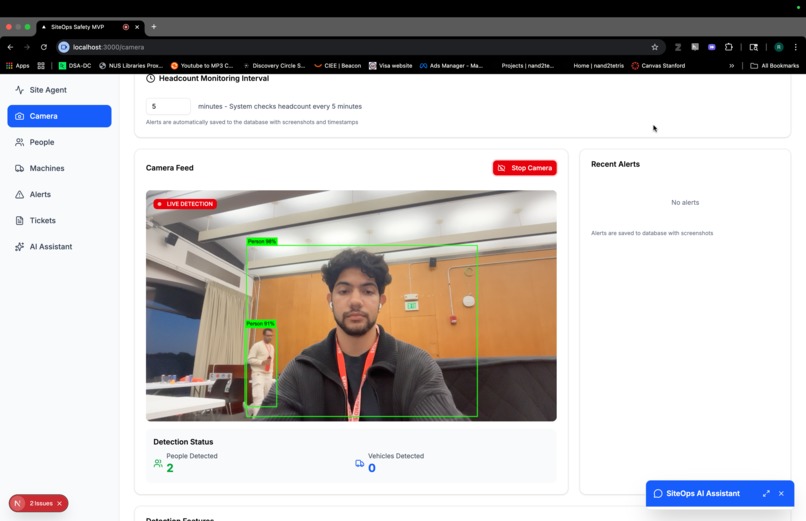Click the Headcount Monitoring Interval heading
The height and width of the screenshot is (521, 806).
point(214,78)
